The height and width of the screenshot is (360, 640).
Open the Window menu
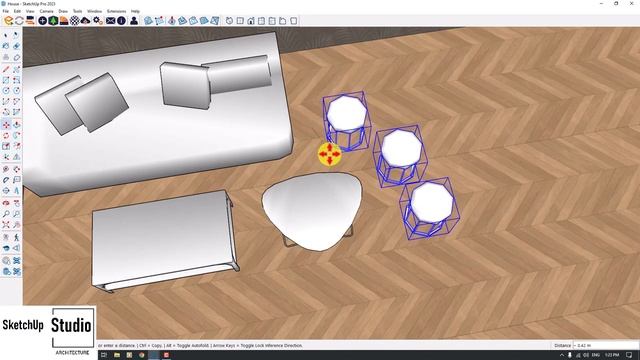(x=95, y=11)
